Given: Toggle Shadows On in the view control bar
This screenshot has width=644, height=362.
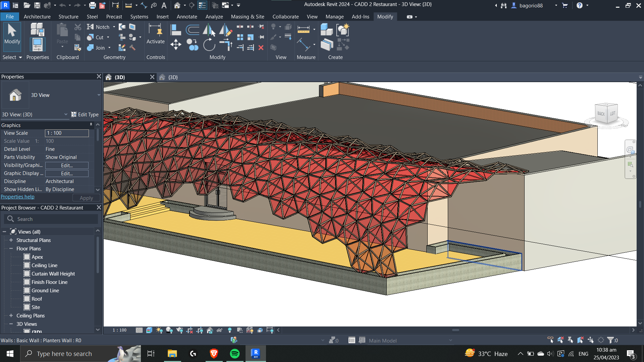Looking at the screenshot, I should pyautogui.click(x=169, y=330).
